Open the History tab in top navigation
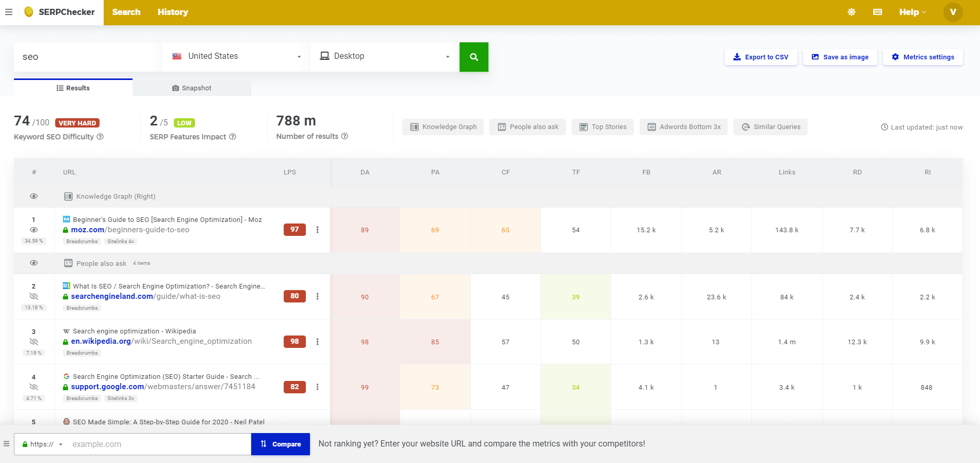The height and width of the screenshot is (463, 980). point(173,12)
